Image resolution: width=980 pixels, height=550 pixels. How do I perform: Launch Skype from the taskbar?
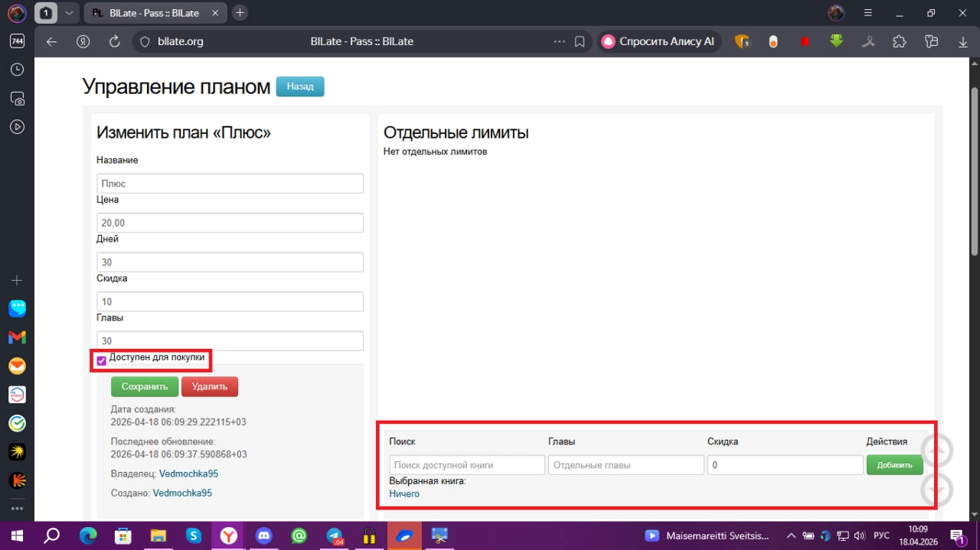pos(194,535)
